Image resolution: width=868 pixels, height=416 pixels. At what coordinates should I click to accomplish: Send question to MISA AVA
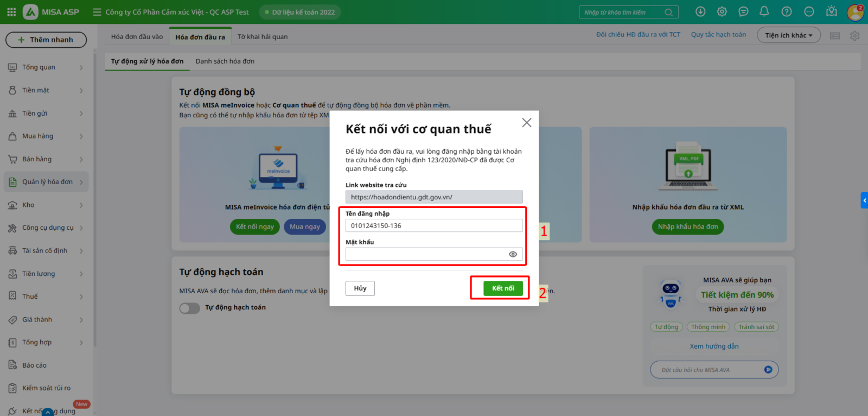(768, 370)
